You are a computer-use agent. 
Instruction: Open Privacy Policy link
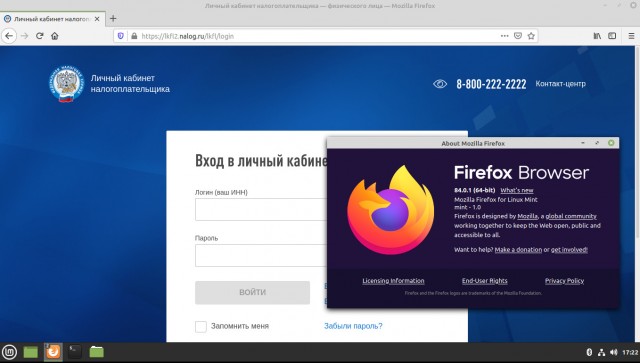click(564, 281)
